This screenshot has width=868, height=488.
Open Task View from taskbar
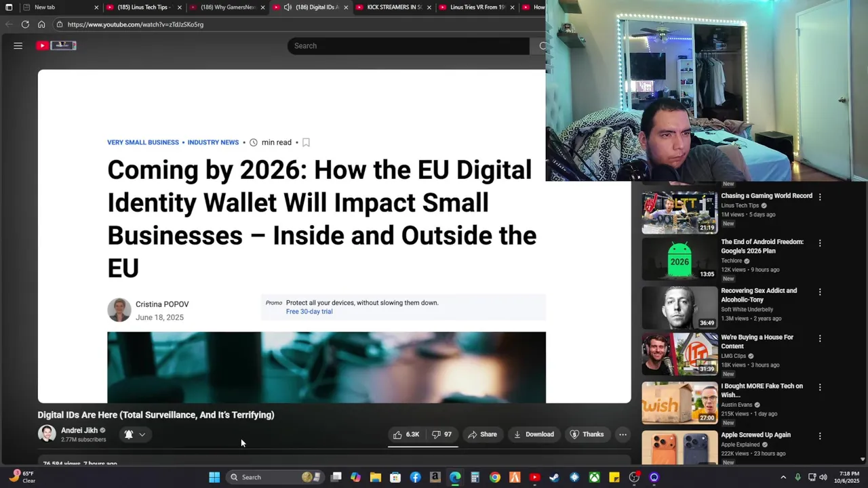pyautogui.click(x=336, y=477)
